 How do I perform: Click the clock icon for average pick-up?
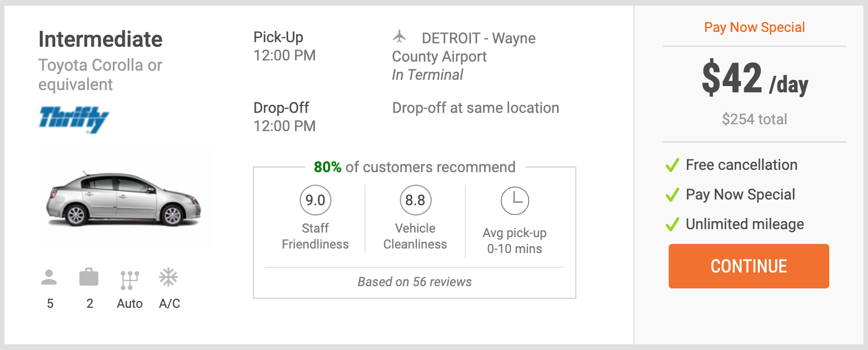515,200
